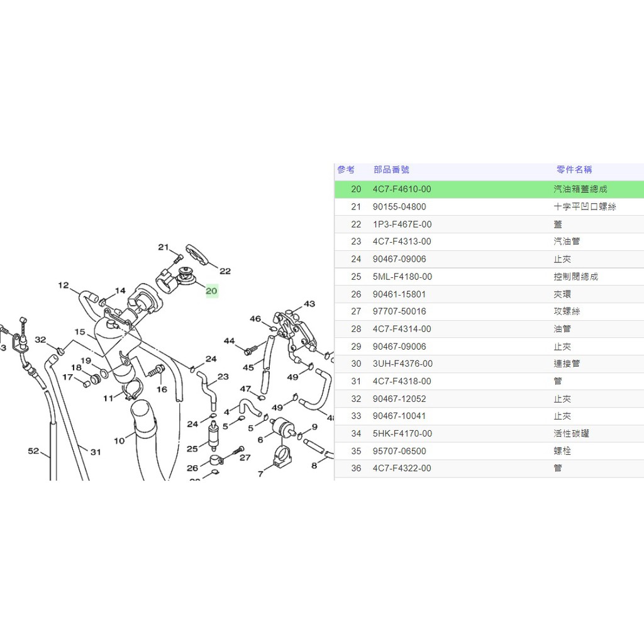Click the highlighted part number 20 in diagram
This screenshot has height=644, width=644.
click(x=211, y=291)
